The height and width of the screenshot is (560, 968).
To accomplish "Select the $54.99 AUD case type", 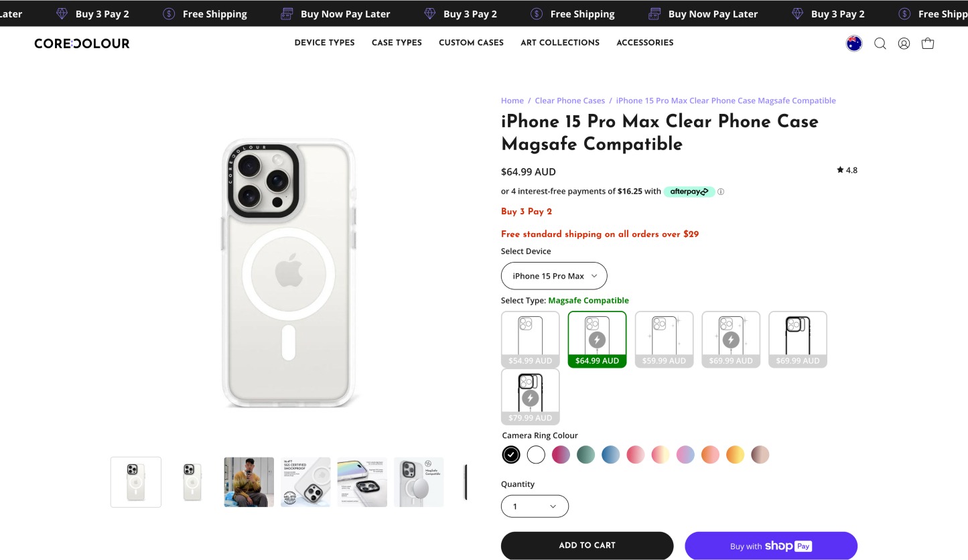I will point(530,339).
